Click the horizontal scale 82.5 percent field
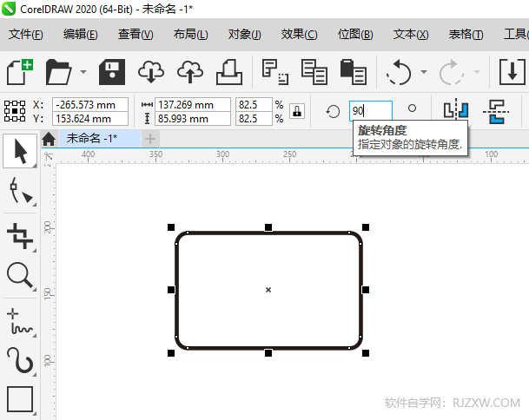 click(254, 105)
